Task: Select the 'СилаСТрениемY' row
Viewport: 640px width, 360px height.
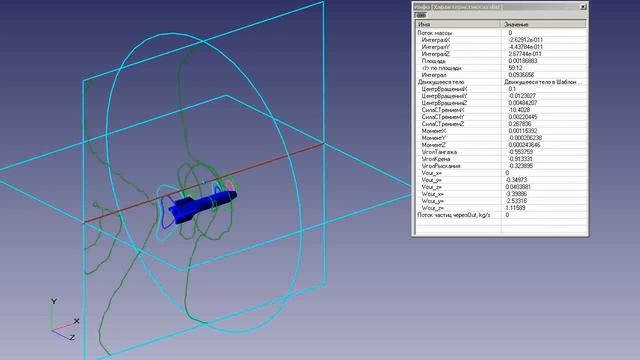Action: 501,117
